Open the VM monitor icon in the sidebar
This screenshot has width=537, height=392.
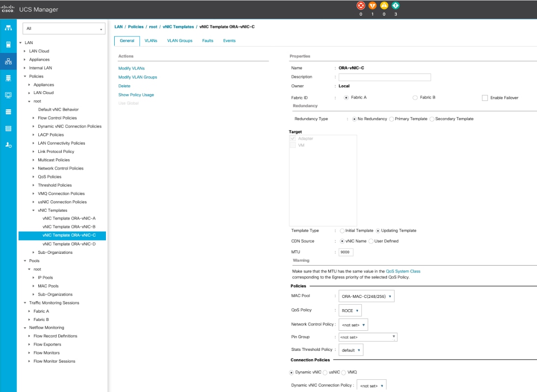point(8,95)
